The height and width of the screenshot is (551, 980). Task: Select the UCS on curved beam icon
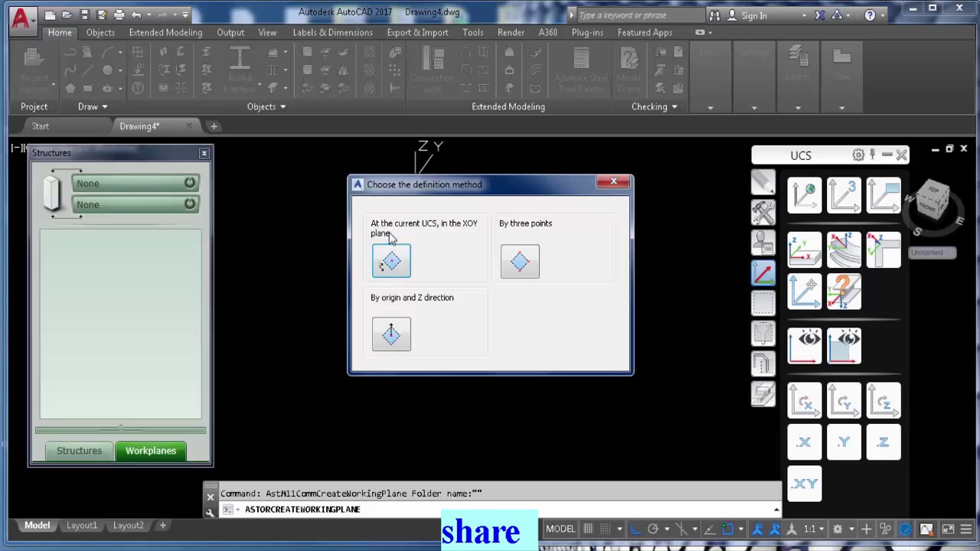pyautogui.click(x=844, y=249)
